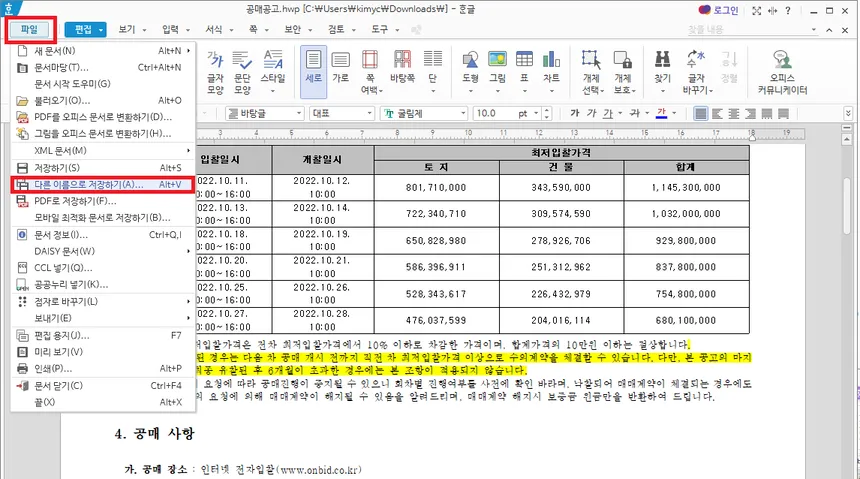Image resolution: width=860 pixels, height=479 pixels.
Task: Click the 단 columns icon
Action: tap(432, 72)
